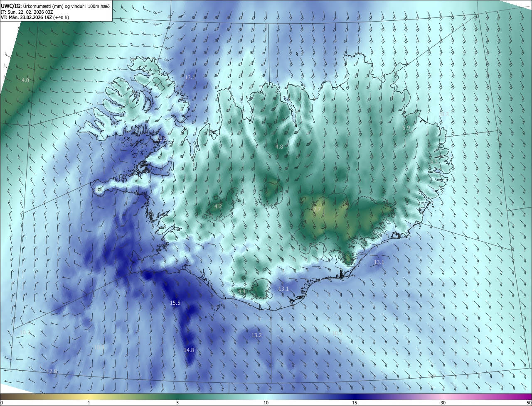Click the '50' tick on the color scale
The width and height of the screenshot is (532, 406).
pyautogui.click(x=529, y=403)
